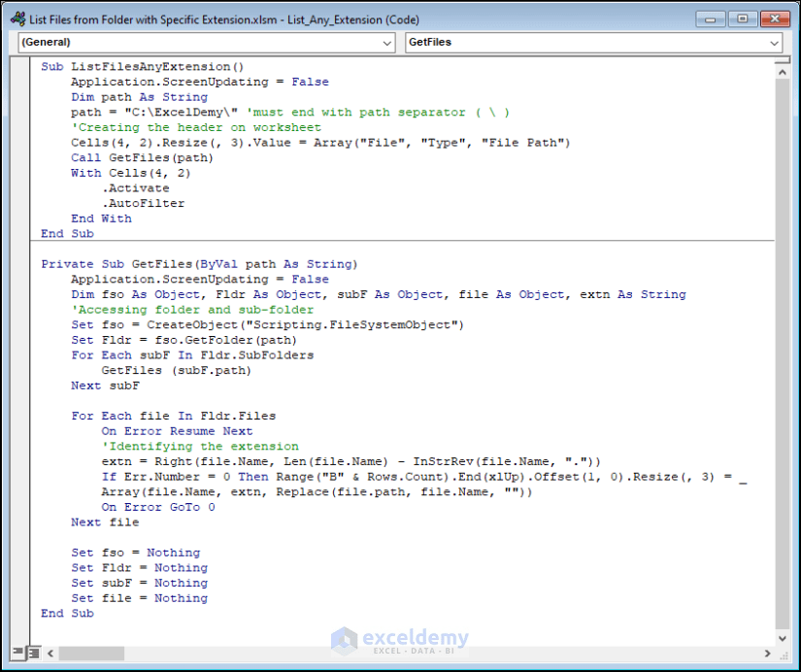Click comment 'Identifying the extension

[200, 447]
